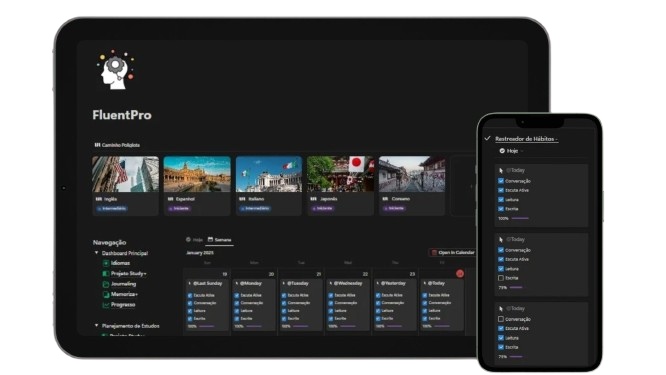Viewport: 666px width, 375px height.
Task: Collapse the Dashboard Principal toggle
Action: coord(96,253)
